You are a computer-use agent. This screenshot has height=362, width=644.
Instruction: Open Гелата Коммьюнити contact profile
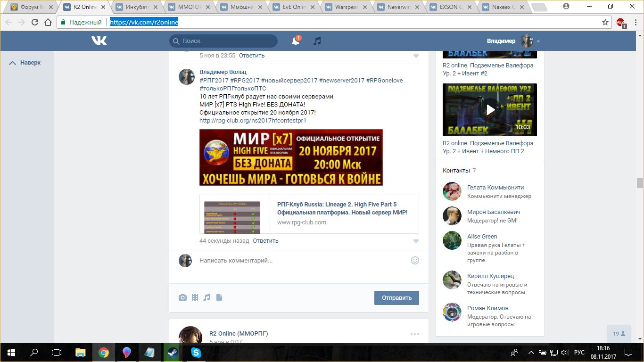click(x=495, y=188)
